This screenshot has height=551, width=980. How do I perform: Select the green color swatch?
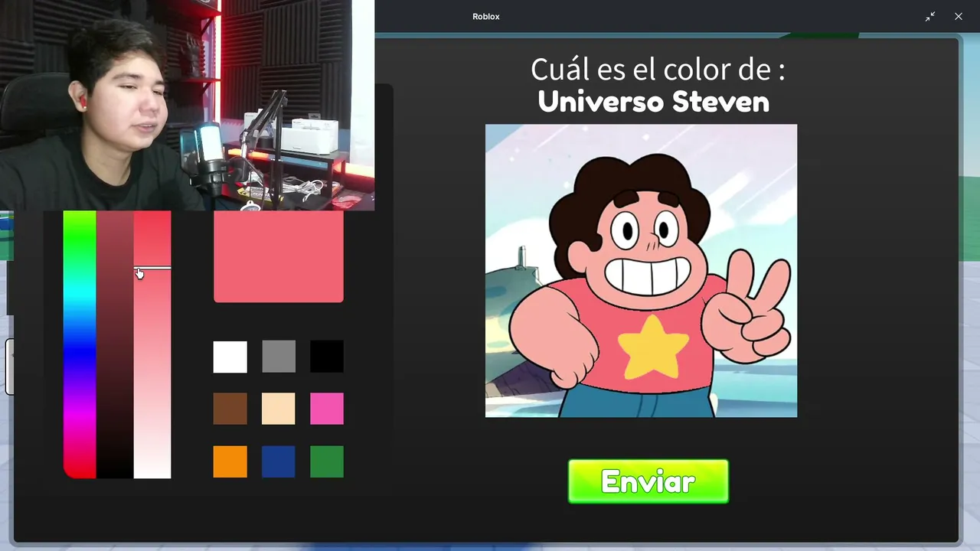(x=327, y=461)
